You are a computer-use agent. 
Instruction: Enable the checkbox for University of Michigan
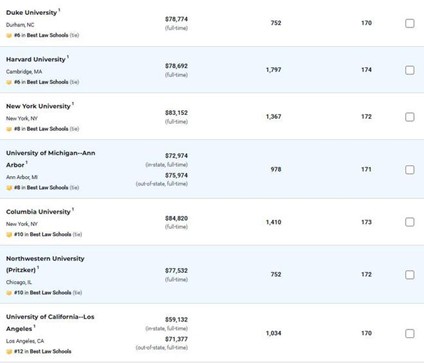pyautogui.click(x=410, y=170)
